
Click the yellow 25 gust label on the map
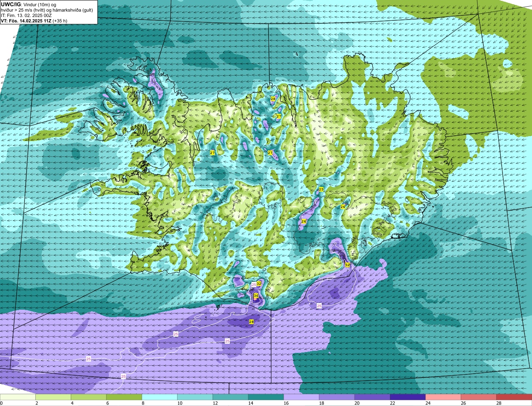click(321, 189)
